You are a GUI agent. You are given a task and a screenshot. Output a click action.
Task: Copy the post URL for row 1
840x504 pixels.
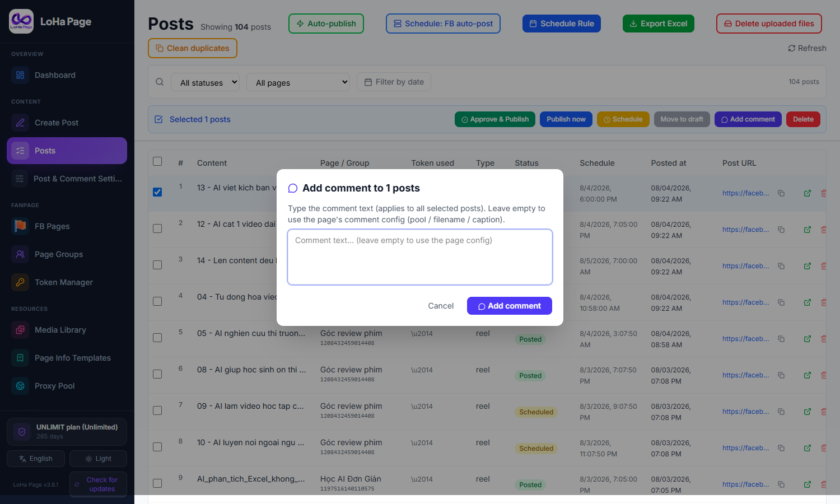point(781,193)
